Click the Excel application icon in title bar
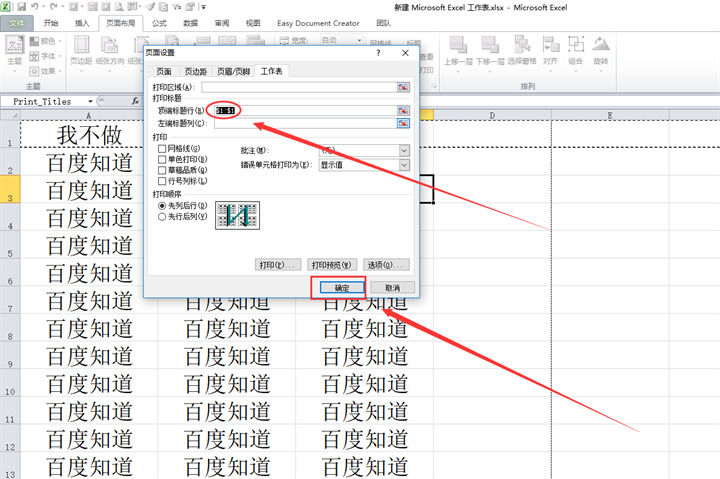Screen dimensions: 720x479 (6, 7)
